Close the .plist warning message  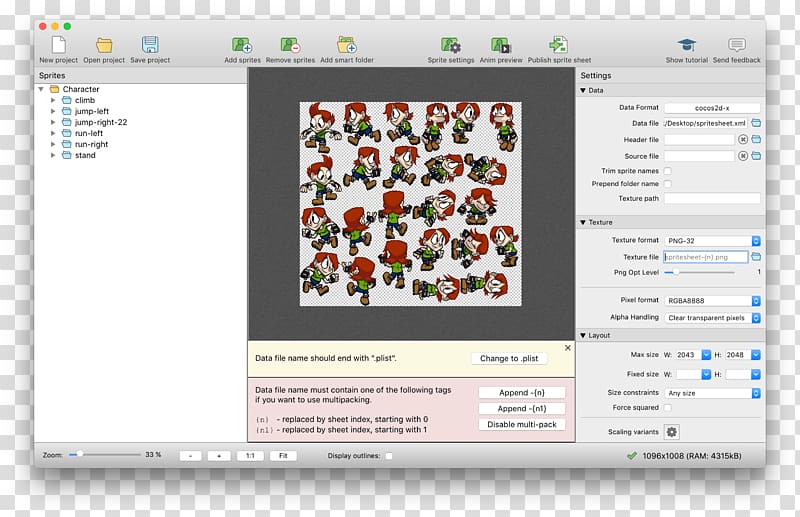tap(568, 348)
